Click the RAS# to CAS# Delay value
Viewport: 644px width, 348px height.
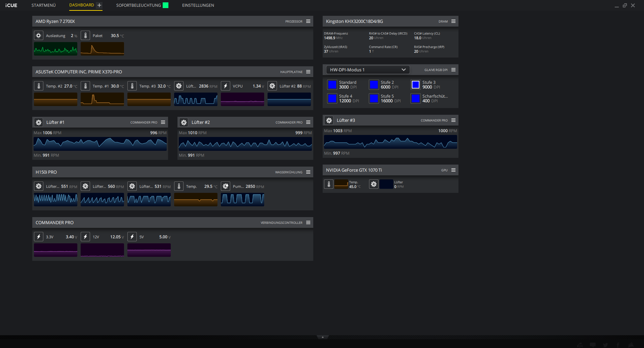(376, 38)
